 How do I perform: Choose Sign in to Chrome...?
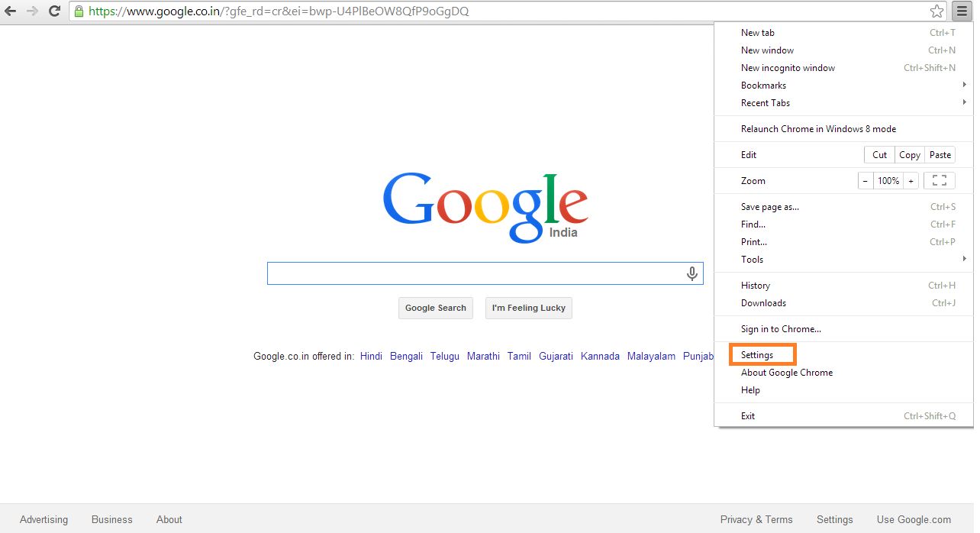[x=843, y=329]
